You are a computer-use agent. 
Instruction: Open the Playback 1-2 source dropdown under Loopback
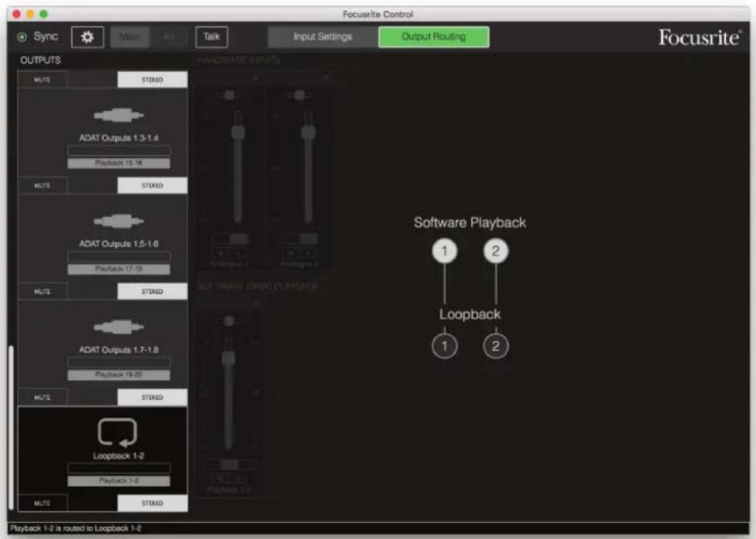119,480
